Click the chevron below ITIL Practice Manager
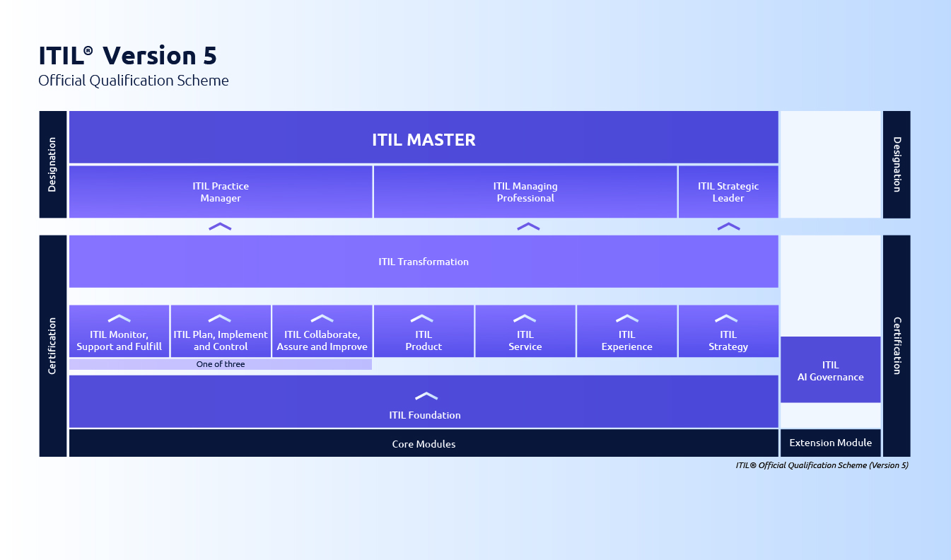This screenshot has width=951, height=560. (x=220, y=227)
